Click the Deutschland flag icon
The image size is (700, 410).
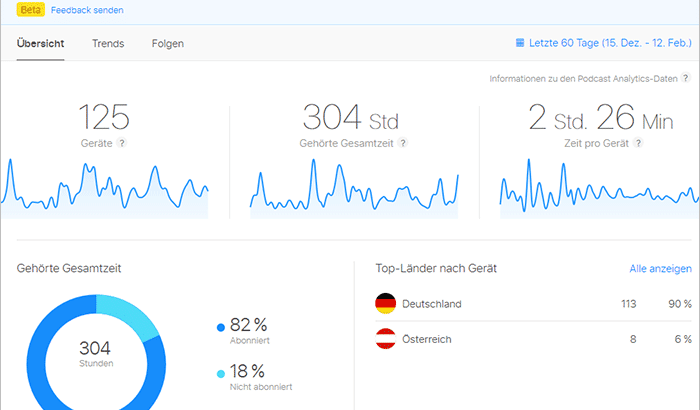pyautogui.click(x=385, y=303)
